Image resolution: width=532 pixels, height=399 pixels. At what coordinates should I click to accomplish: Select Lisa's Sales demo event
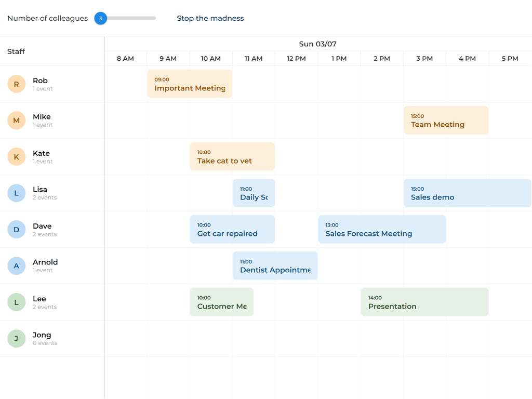467,193
